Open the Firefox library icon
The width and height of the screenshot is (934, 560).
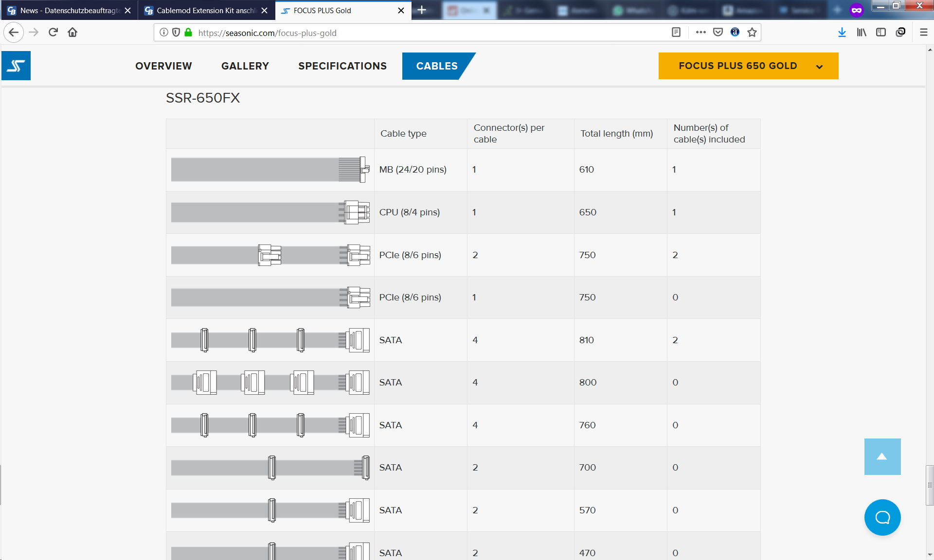pos(862,33)
